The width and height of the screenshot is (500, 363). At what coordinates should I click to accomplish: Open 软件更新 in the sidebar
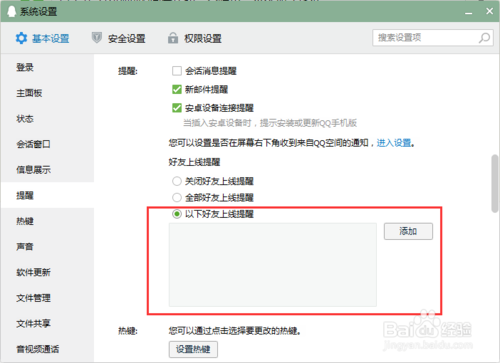(47, 272)
